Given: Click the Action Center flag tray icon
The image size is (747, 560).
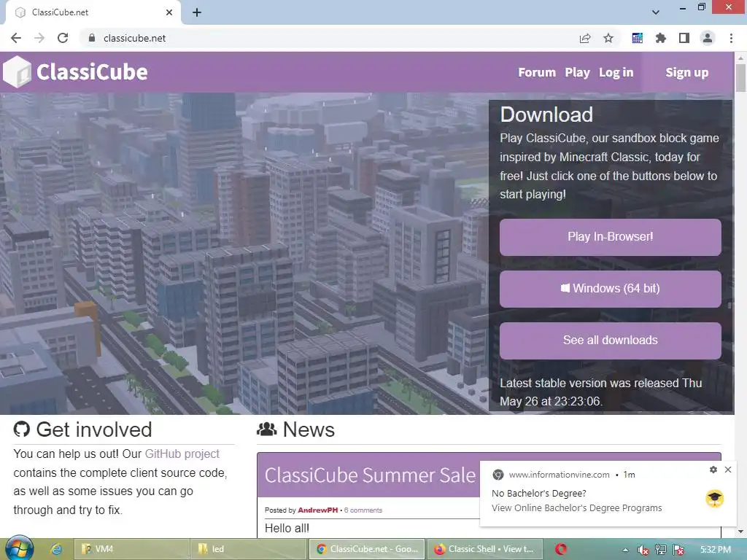Looking at the screenshot, I should click(679, 550).
